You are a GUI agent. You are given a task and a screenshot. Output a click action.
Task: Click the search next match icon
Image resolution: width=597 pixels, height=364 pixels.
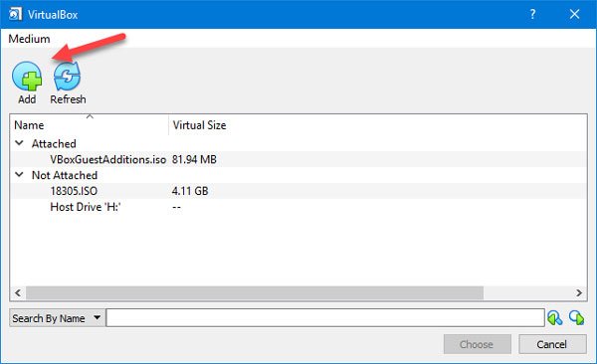pos(576,317)
